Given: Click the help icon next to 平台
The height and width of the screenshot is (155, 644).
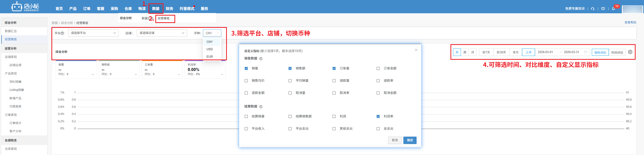Looking at the screenshot, I should 62,33.
